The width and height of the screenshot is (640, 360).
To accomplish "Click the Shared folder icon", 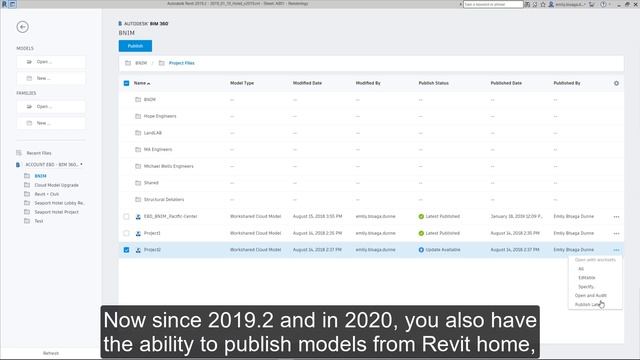I will 138,183.
